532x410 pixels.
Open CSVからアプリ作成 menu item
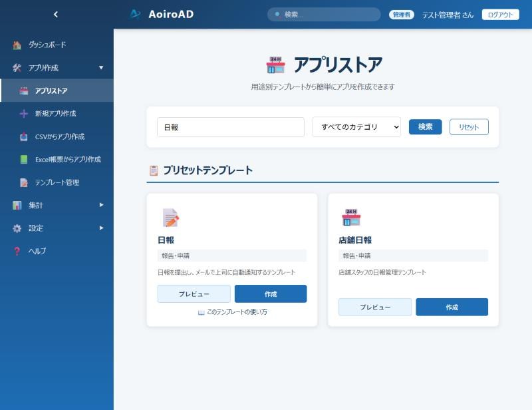[x=57, y=136]
